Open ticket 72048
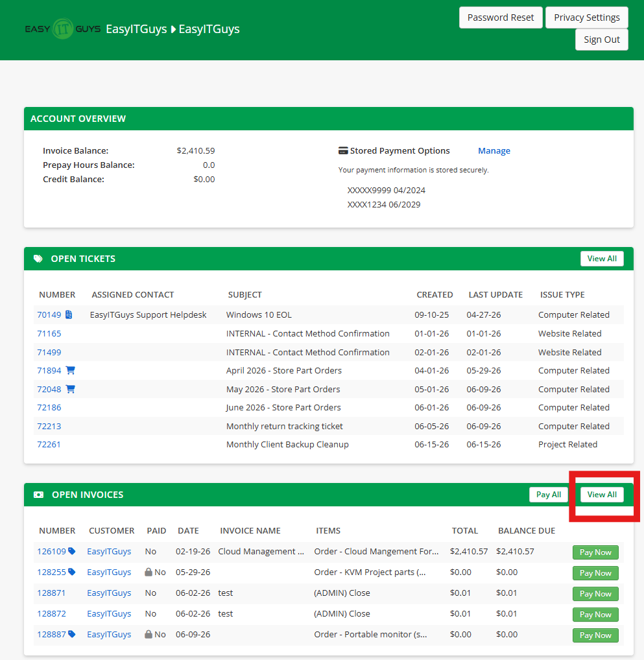Viewport: 644px width, 660px height. point(49,390)
